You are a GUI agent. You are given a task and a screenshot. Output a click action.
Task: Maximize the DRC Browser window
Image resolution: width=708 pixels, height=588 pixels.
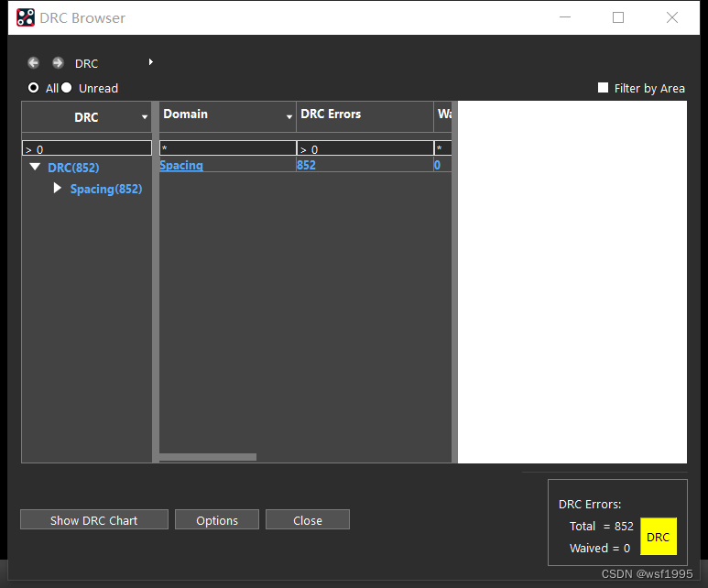[x=618, y=17]
